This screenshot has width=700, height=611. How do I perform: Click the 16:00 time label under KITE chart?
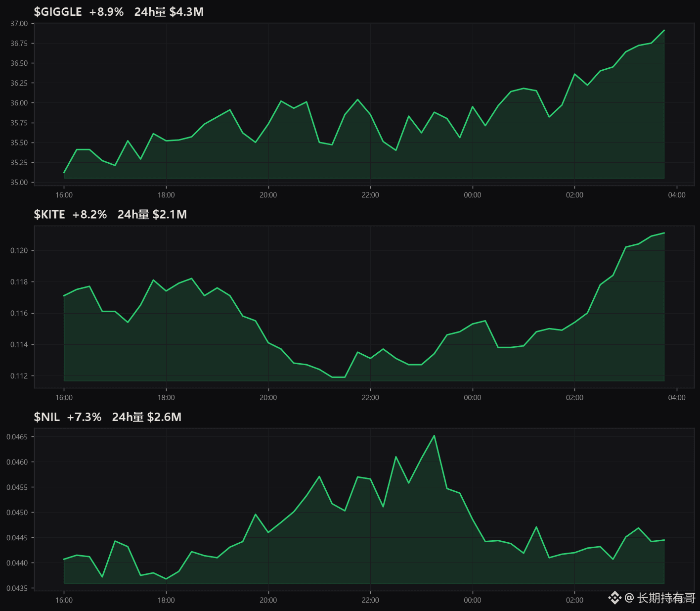pyautogui.click(x=64, y=397)
